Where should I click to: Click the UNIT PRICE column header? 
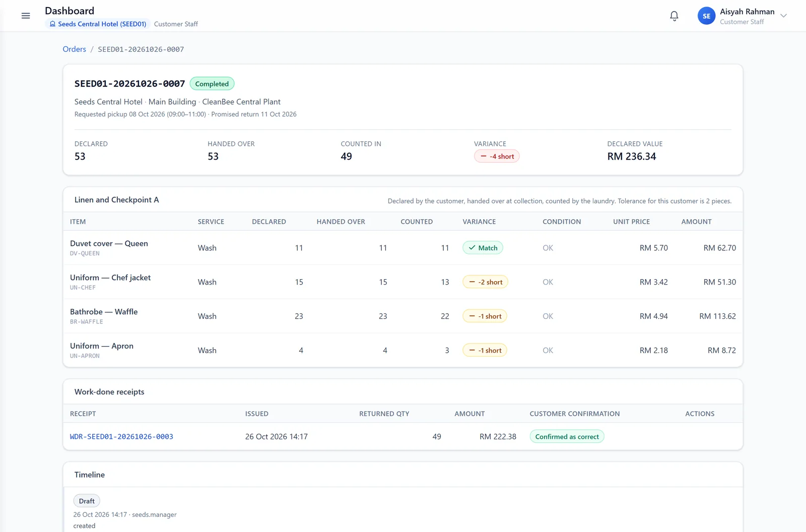point(631,222)
